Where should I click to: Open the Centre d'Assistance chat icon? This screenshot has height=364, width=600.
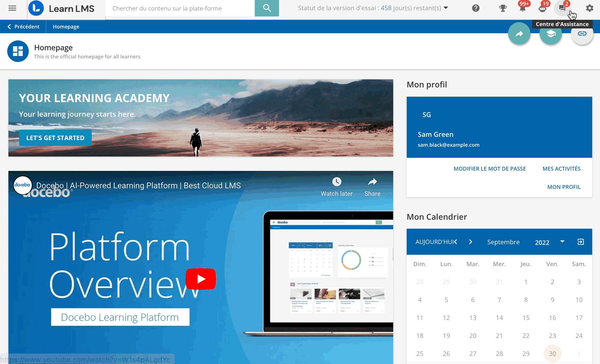(562, 8)
